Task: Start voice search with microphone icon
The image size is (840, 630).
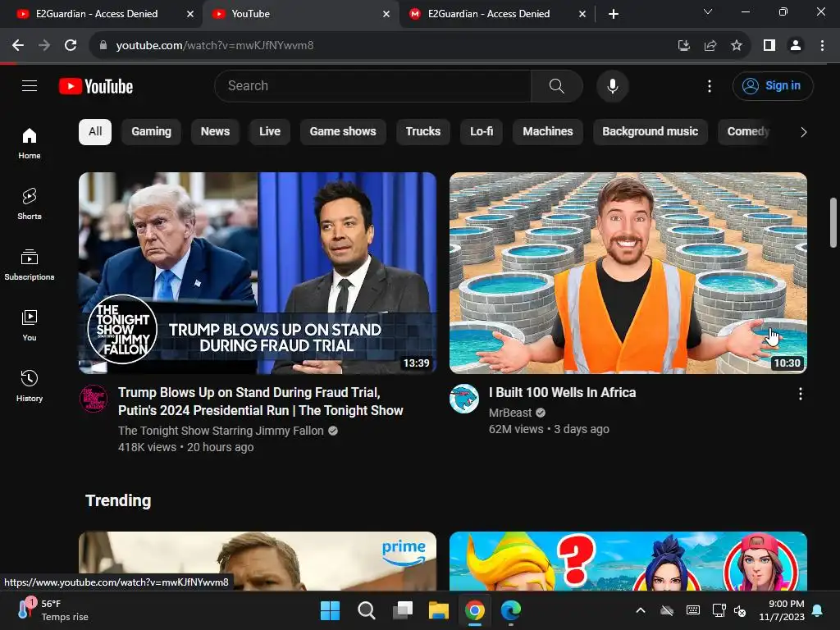Action: click(x=612, y=85)
